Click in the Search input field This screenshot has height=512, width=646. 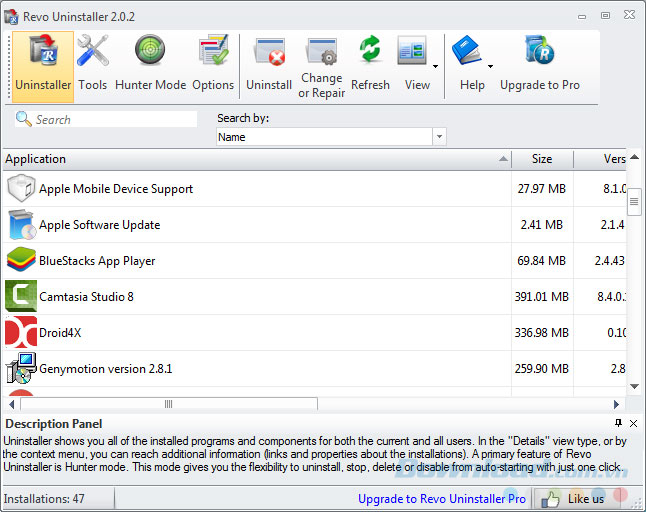112,120
